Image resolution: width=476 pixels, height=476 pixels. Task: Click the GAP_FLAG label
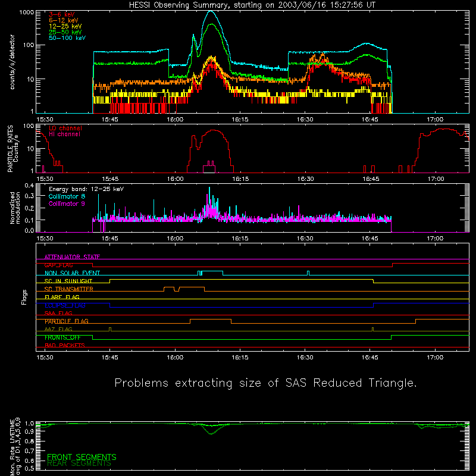click(x=58, y=265)
